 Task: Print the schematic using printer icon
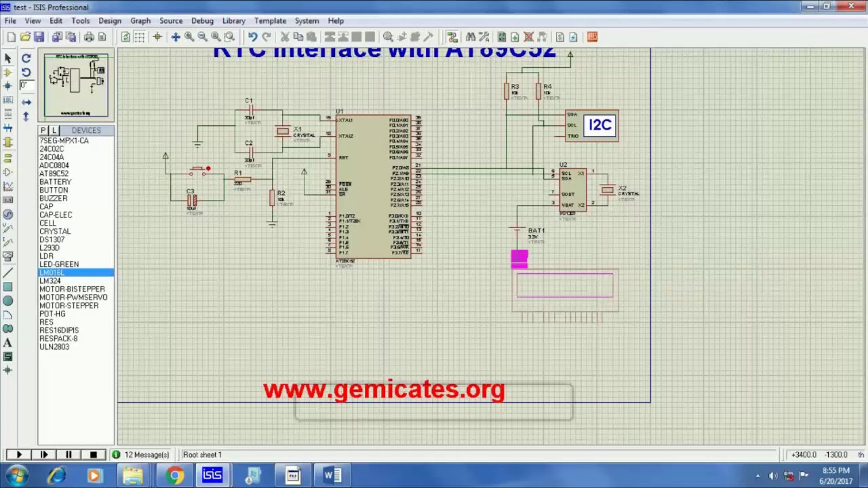coord(89,37)
